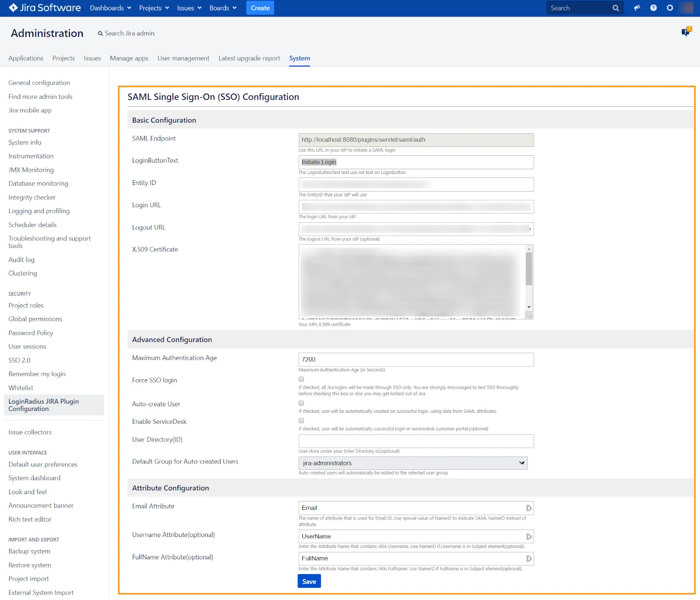The width and height of the screenshot is (700, 600).
Task: Open Project import sidebar link
Action: coord(28,579)
